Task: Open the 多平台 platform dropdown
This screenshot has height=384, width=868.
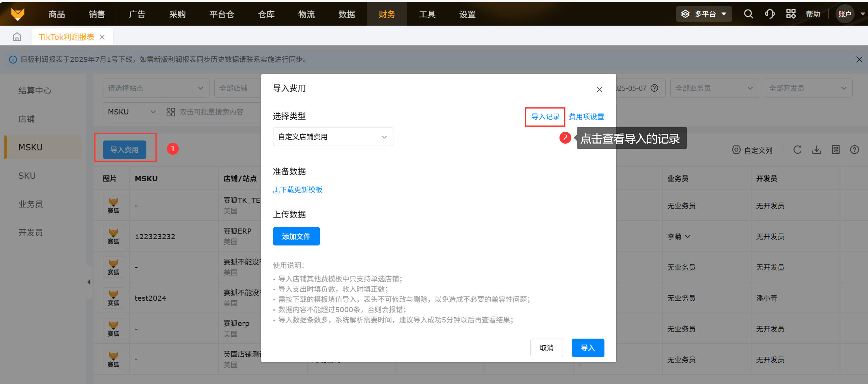Action: [x=704, y=14]
